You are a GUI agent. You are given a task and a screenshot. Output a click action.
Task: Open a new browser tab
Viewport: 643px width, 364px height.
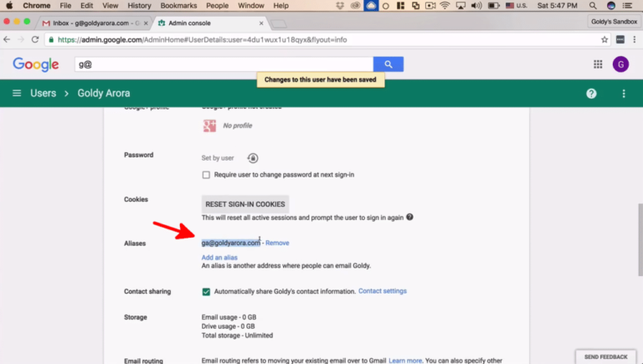tap(279, 23)
